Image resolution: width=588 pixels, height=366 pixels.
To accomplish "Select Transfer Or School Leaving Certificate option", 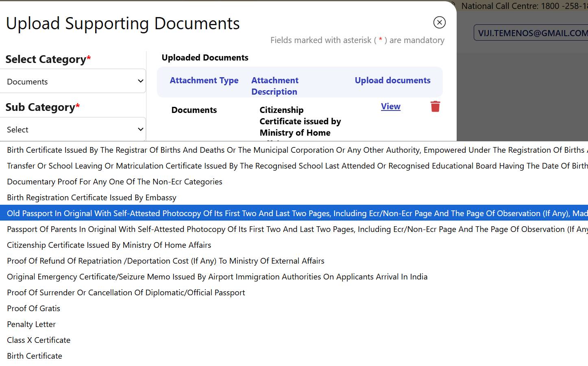I will click(x=294, y=166).
